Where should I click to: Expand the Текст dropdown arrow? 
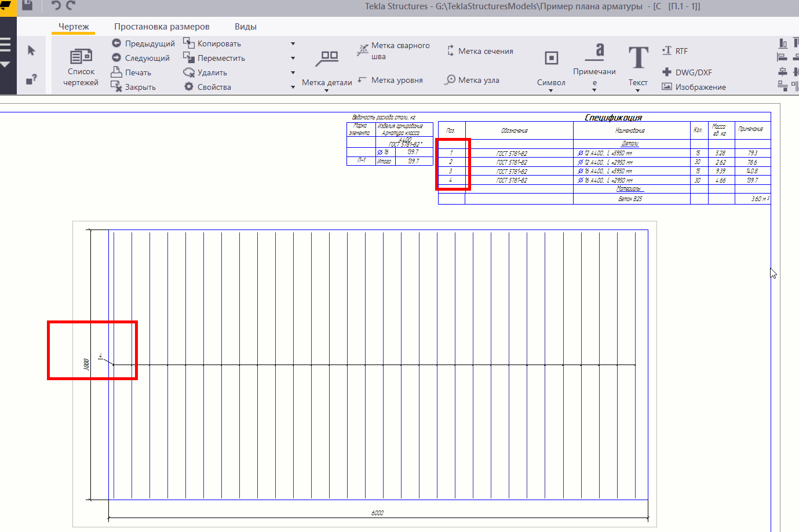[638, 91]
